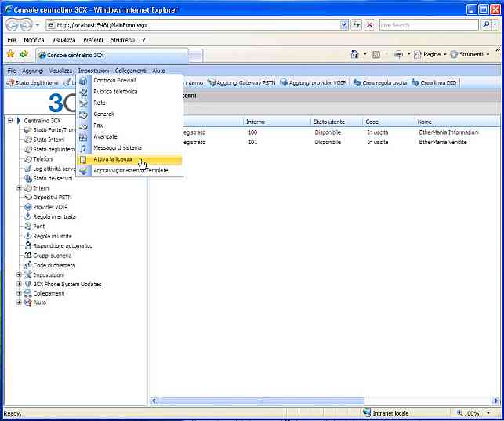504x421 pixels.
Task: Select Telefoni in the tree
Action: click(x=42, y=159)
